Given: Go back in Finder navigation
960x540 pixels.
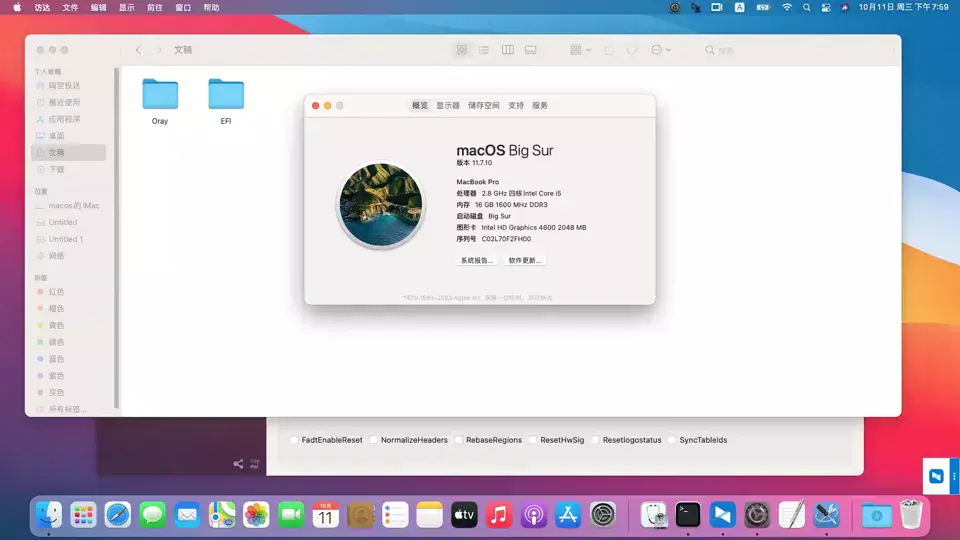Looking at the screenshot, I should tap(138, 50).
